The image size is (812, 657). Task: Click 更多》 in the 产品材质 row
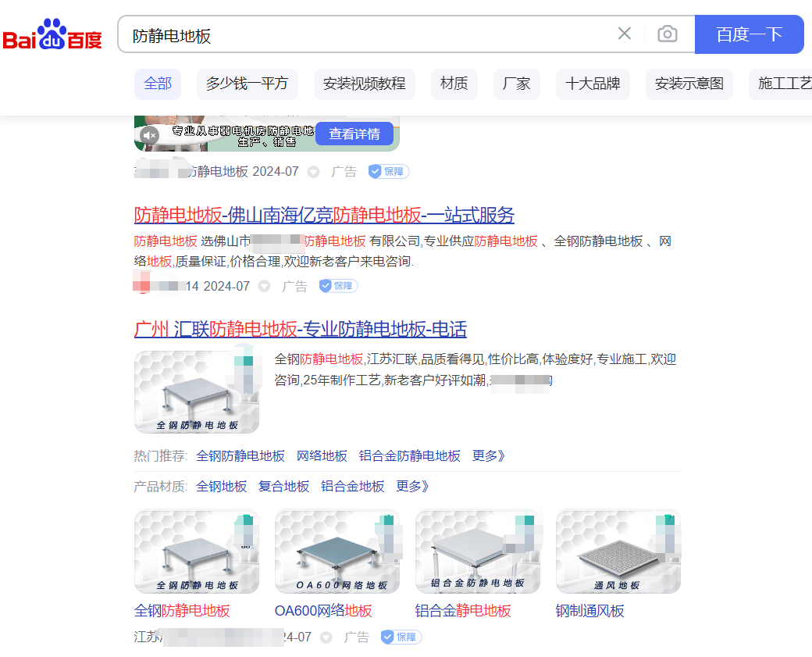click(412, 487)
